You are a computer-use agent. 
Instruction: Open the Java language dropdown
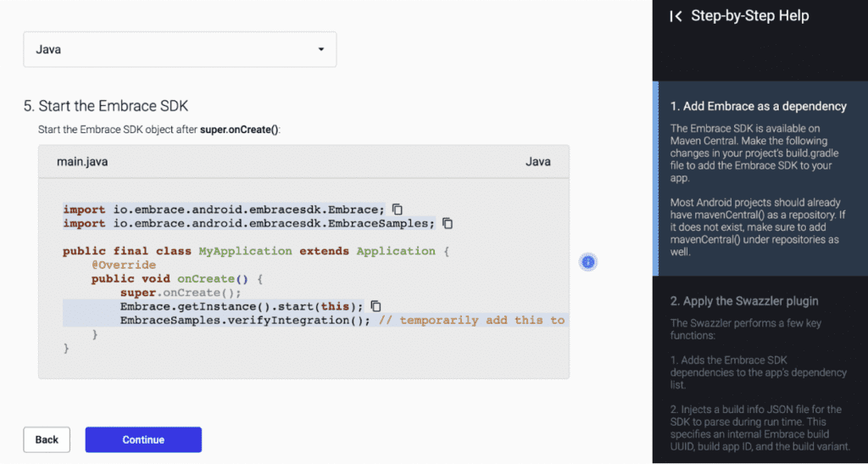[x=179, y=49]
